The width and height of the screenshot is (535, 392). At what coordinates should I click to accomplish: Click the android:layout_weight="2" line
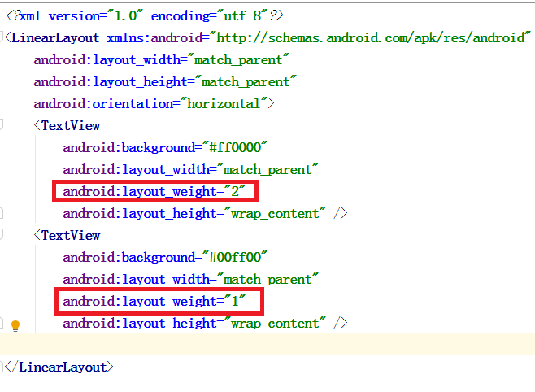(154, 191)
